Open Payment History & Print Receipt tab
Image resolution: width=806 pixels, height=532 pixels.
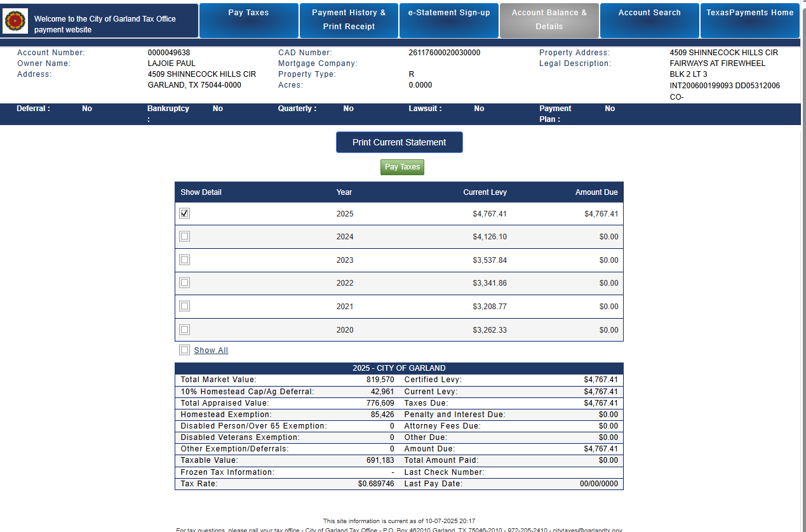click(349, 20)
